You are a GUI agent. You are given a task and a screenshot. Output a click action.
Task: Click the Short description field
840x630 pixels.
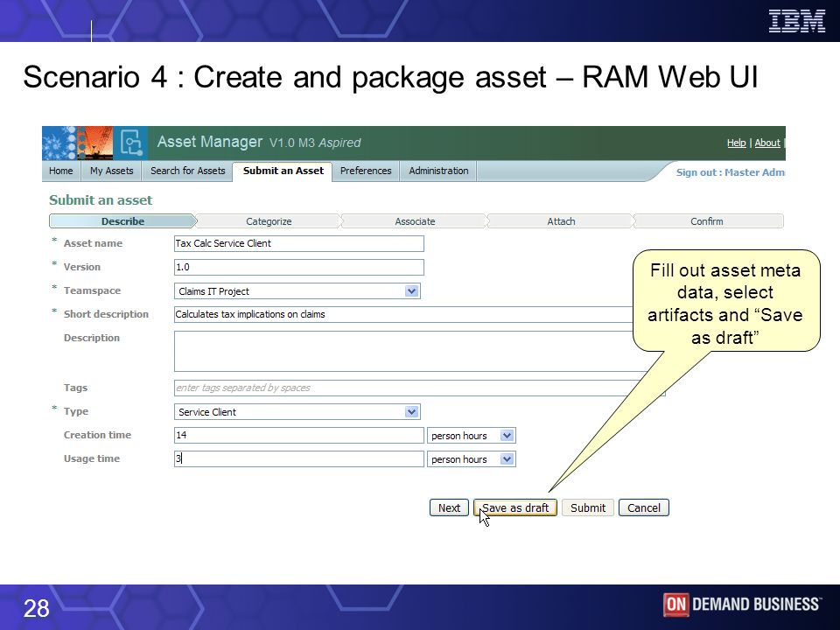[x=405, y=314]
